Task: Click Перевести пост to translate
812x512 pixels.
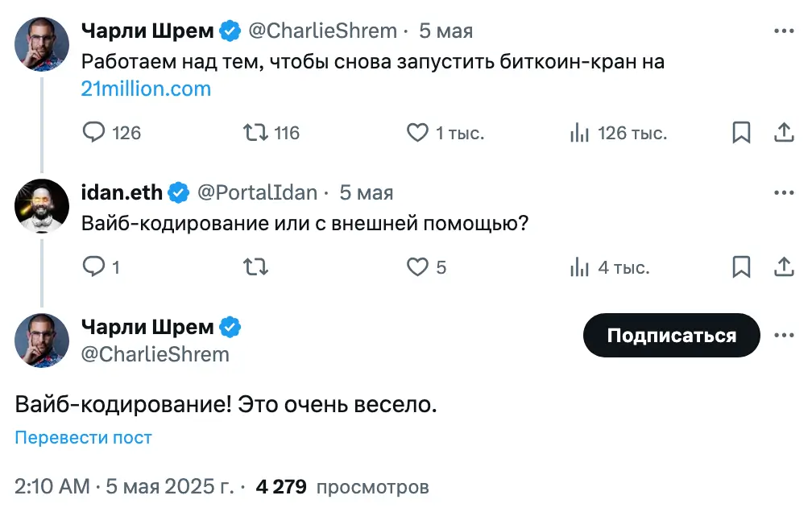Action: point(83,438)
